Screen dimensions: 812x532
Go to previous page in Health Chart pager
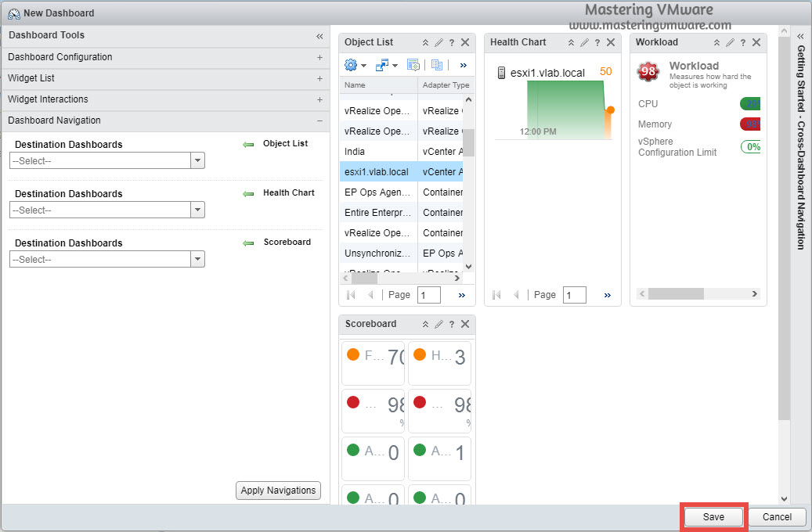[x=516, y=295]
